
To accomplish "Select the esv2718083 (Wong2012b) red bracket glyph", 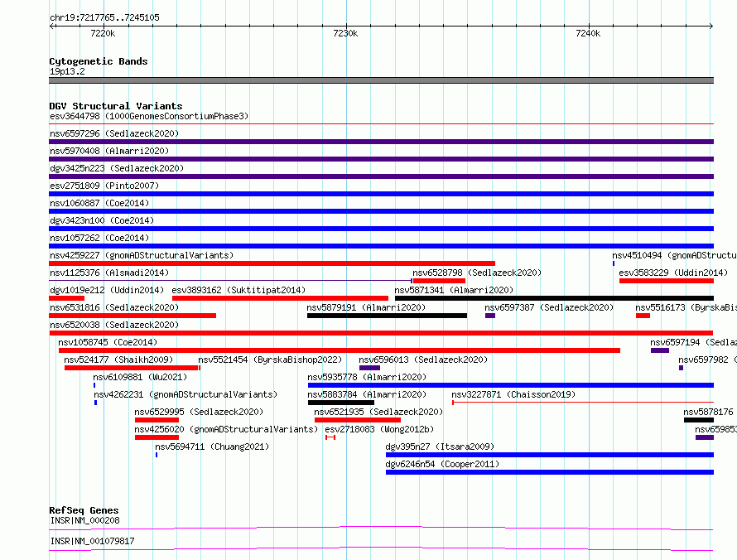I will tap(330, 437).
